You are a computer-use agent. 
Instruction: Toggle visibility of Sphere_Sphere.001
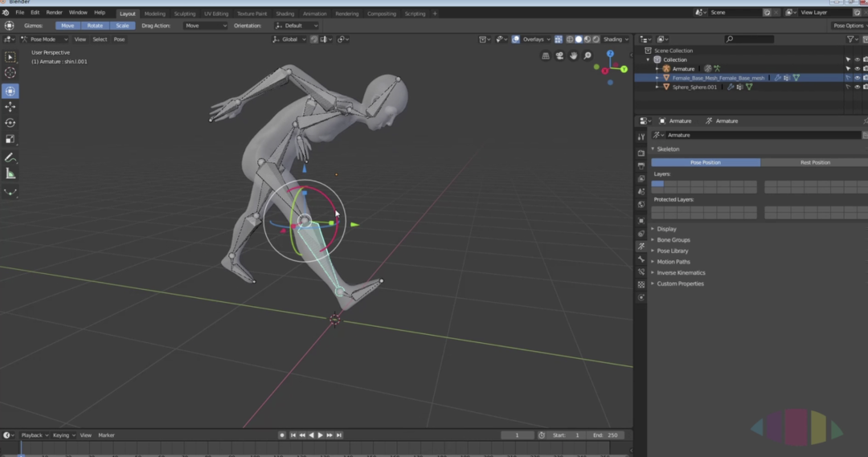pyautogui.click(x=857, y=87)
